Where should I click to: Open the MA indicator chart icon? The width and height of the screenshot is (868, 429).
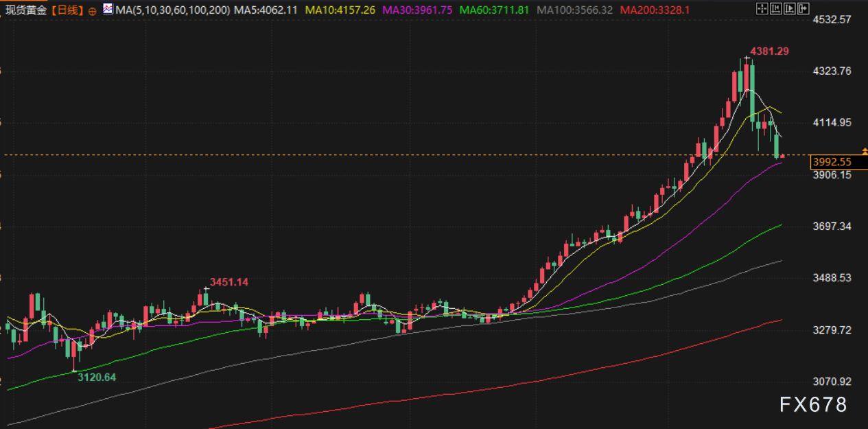click(x=108, y=9)
